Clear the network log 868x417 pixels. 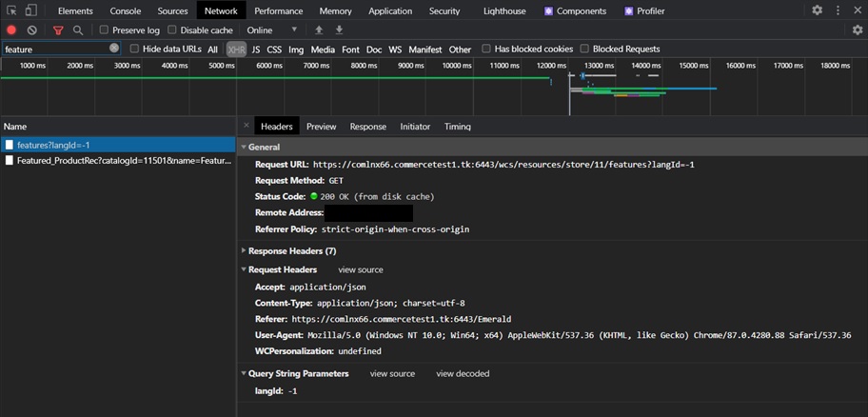click(31, 30)
